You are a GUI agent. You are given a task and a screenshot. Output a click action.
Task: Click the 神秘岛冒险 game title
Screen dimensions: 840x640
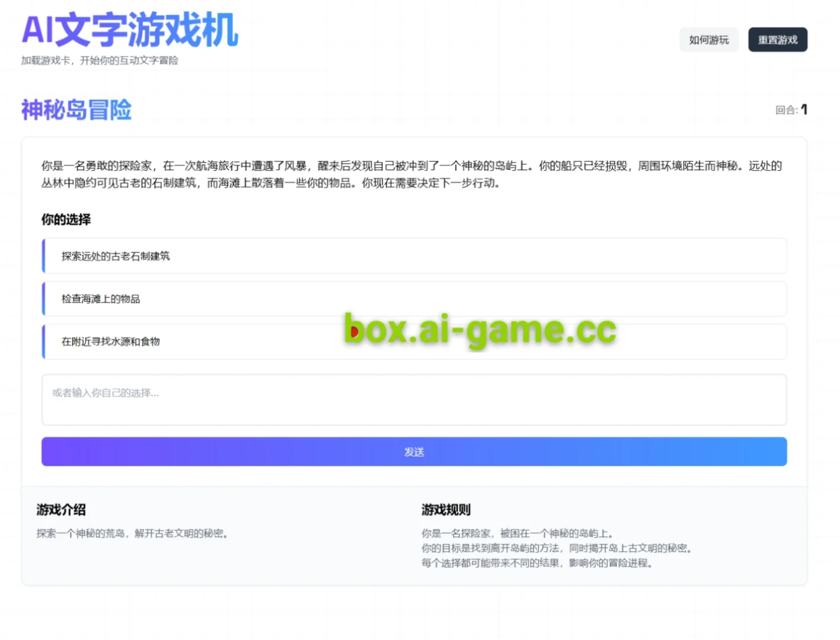pyautogui.click(x=76, y=110)
